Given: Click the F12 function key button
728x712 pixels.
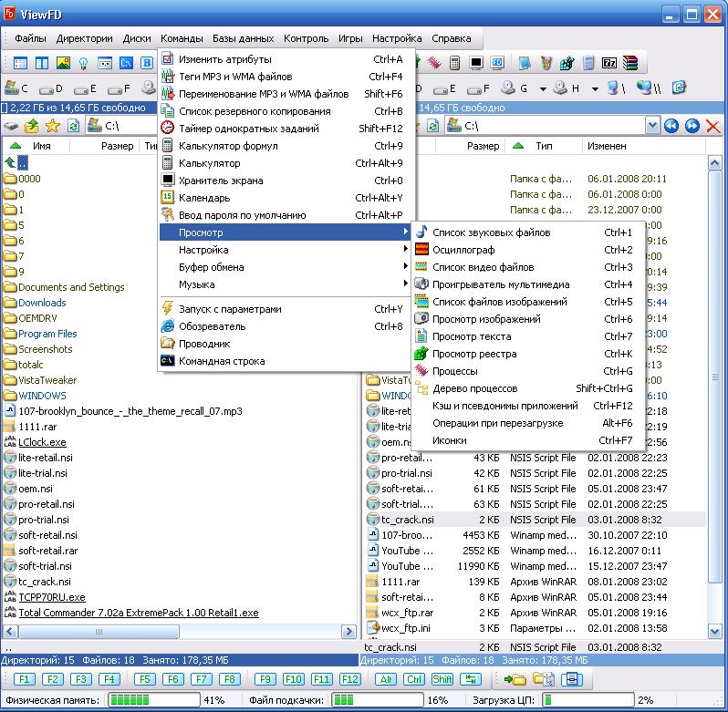Looking at the screenshot, I should coord(349,679).
